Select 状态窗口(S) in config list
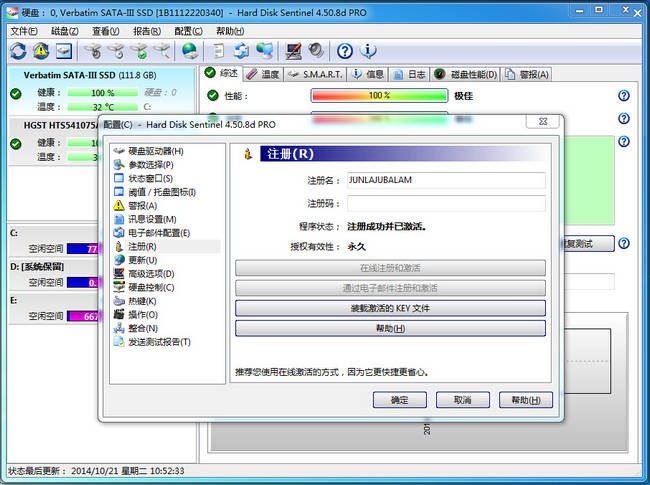 tap(143, 179)
